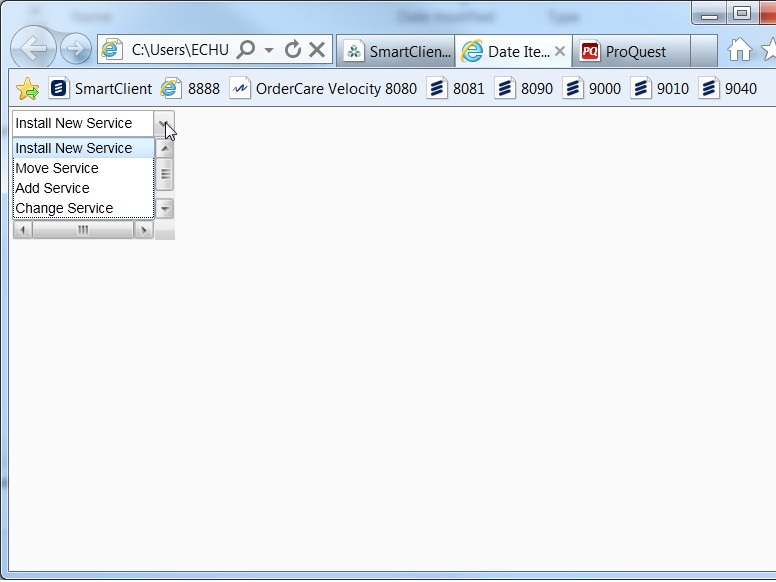Select Move Service from the dropdown list

click(x=57, y=168)
